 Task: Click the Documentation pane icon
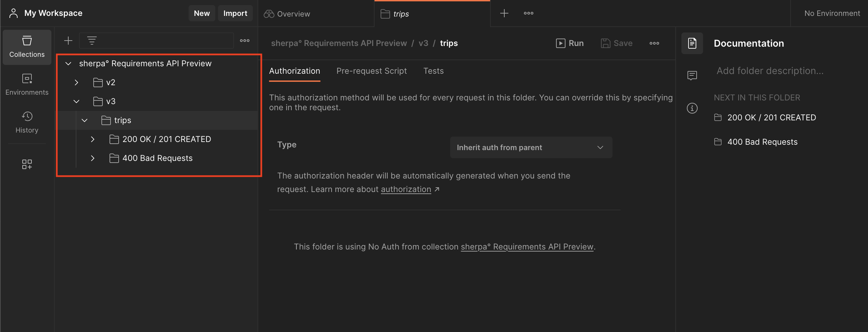(x=692, y=43)
